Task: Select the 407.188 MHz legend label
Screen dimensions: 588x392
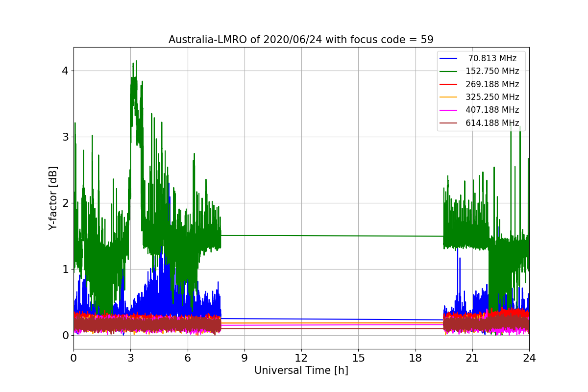Action: click(492, 110)
